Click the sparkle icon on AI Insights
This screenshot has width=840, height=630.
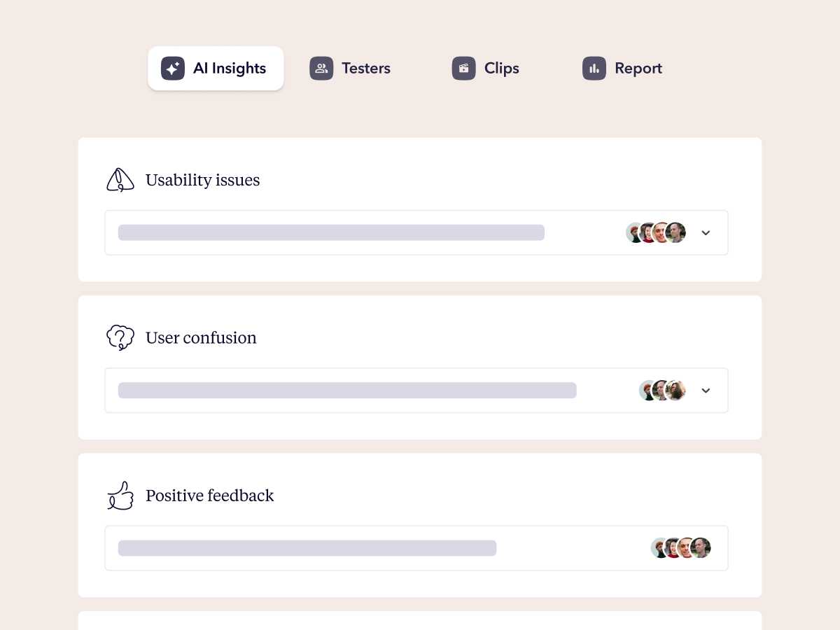click(x=171, y=68)
